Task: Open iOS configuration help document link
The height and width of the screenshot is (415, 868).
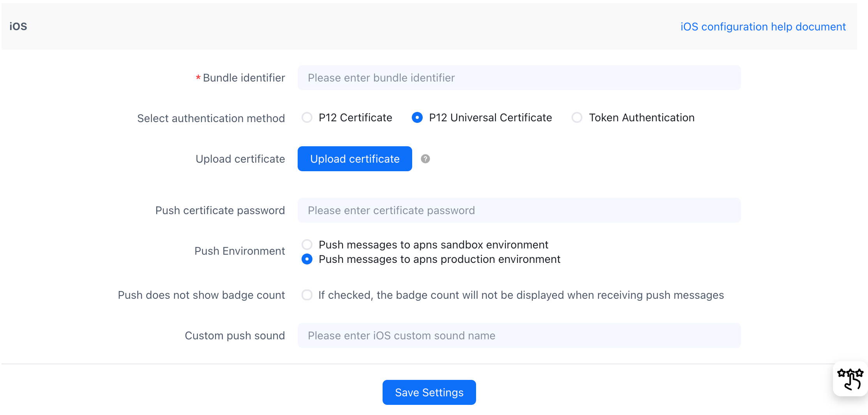Action: coord(763,27)
